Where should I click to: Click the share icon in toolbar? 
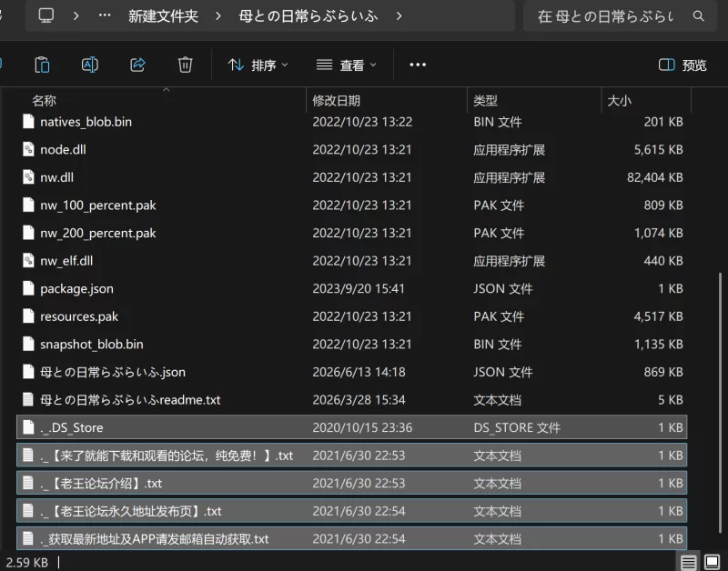pos(137,65)
